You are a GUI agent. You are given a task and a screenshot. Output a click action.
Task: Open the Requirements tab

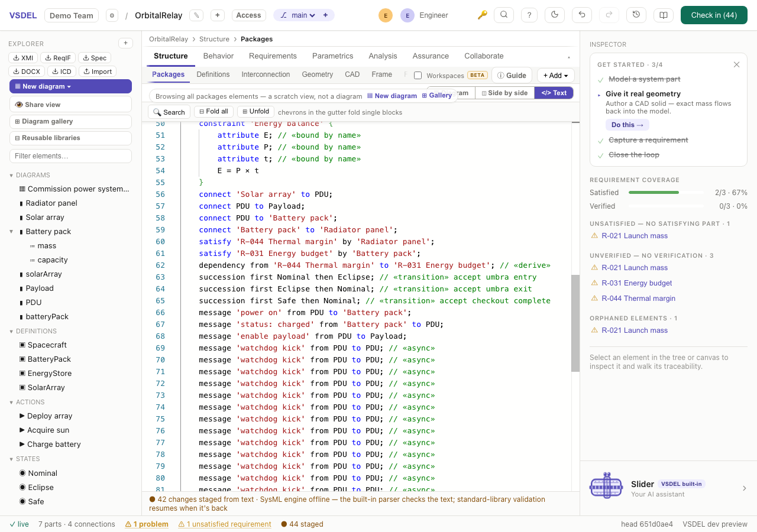[273, 56]
